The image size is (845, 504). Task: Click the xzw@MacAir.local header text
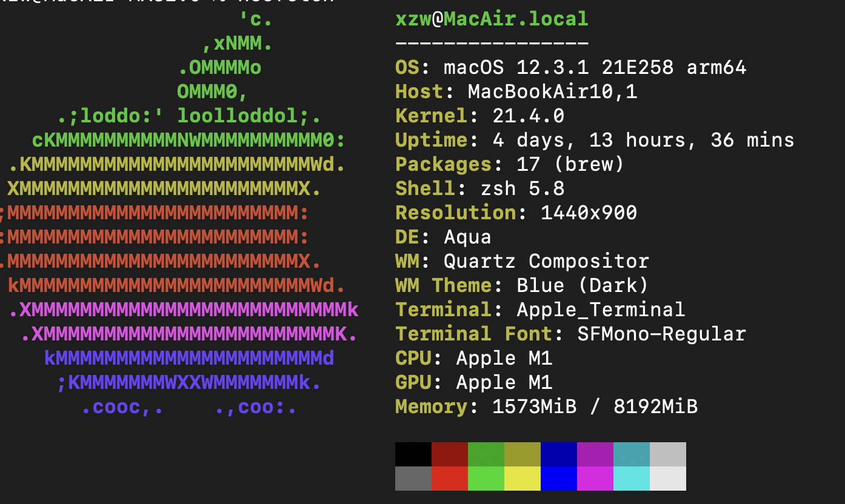pos(492,19)
